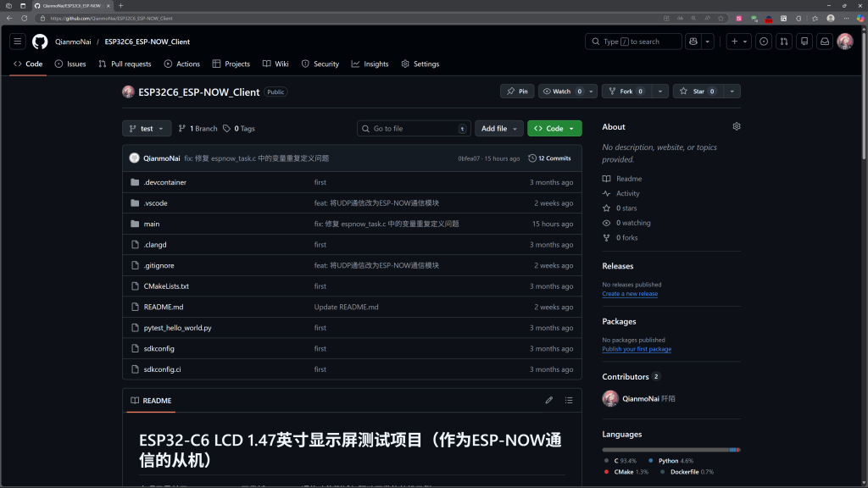Switch to the Code tab
Screen dimensions: 868x488
click(28, 64)
